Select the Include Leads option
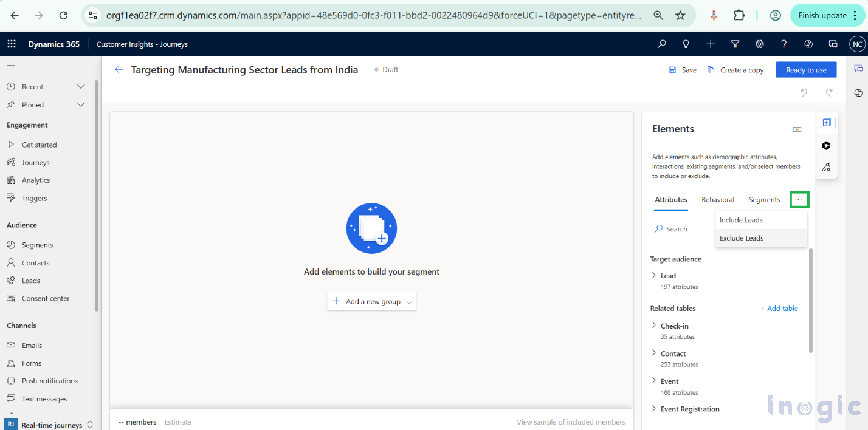The width and height of the screenshot is (868, 430). (x=741, y=219)
